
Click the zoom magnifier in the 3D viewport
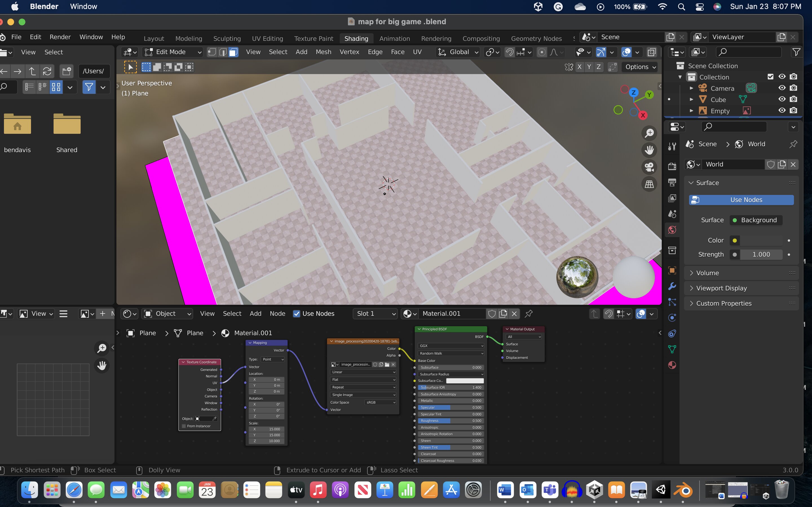coord(649,133)
